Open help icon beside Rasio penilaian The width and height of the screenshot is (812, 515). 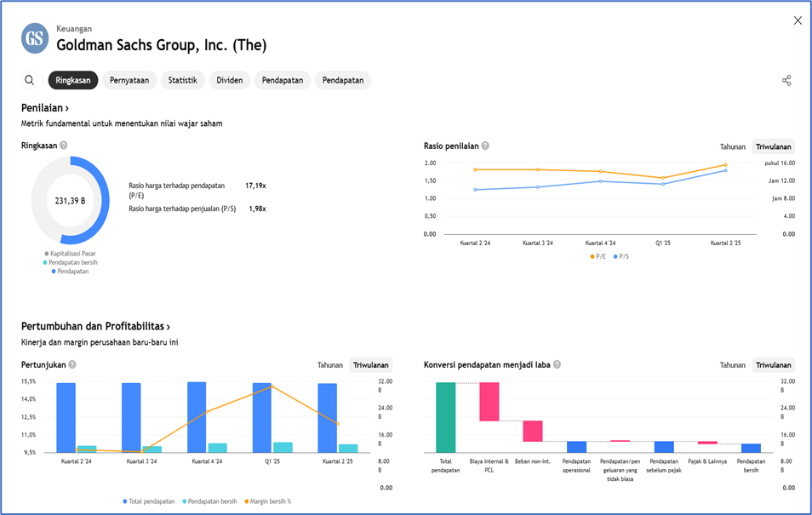[x=485, y=146]
